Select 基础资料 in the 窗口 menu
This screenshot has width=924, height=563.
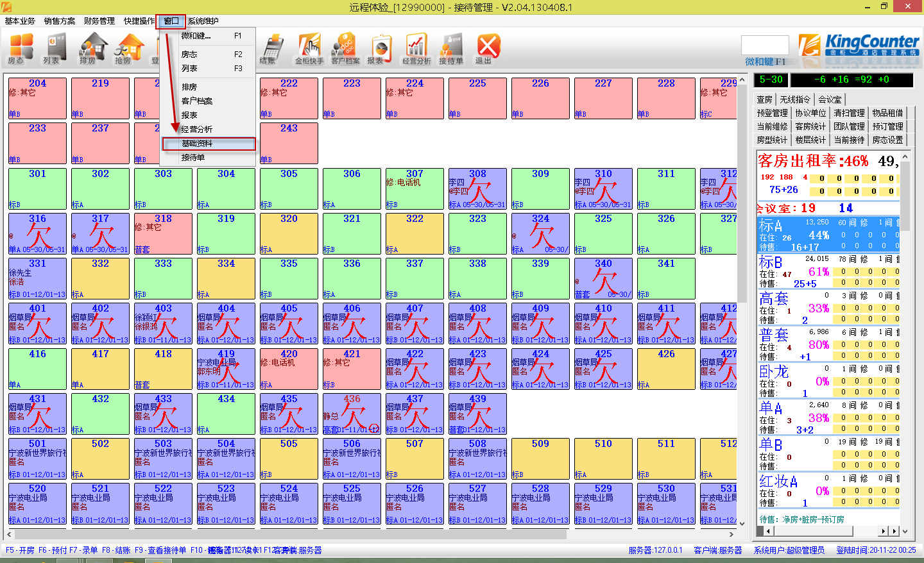tap(197, 144)
